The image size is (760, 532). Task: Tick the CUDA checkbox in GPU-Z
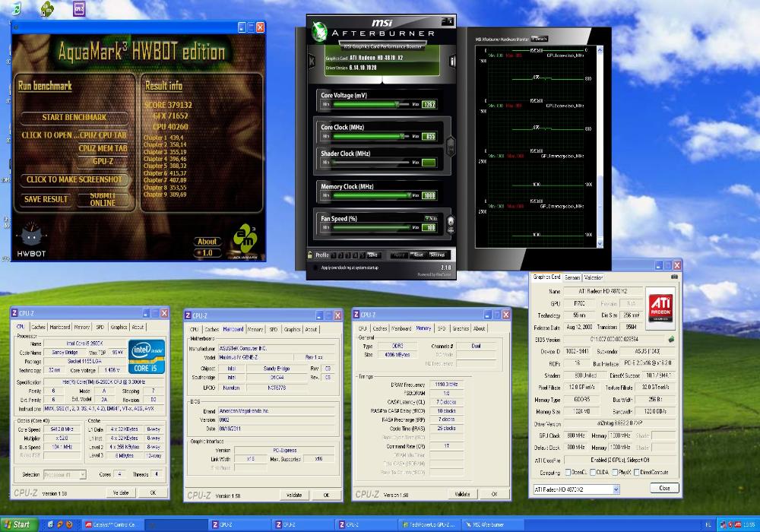coord(593,472)
